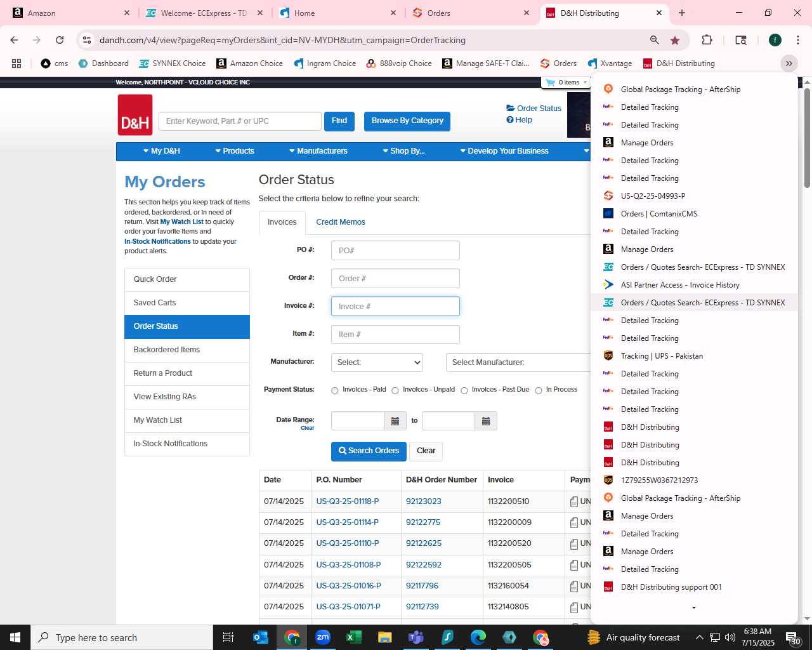The image size is (812, 650).
Task: Click the keyword search input field
Action: pyautogui.click(x=240, y=121)
